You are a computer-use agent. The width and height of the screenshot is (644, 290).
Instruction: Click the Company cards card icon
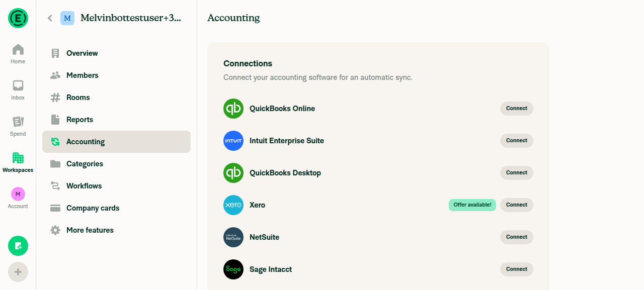[55, 208]
